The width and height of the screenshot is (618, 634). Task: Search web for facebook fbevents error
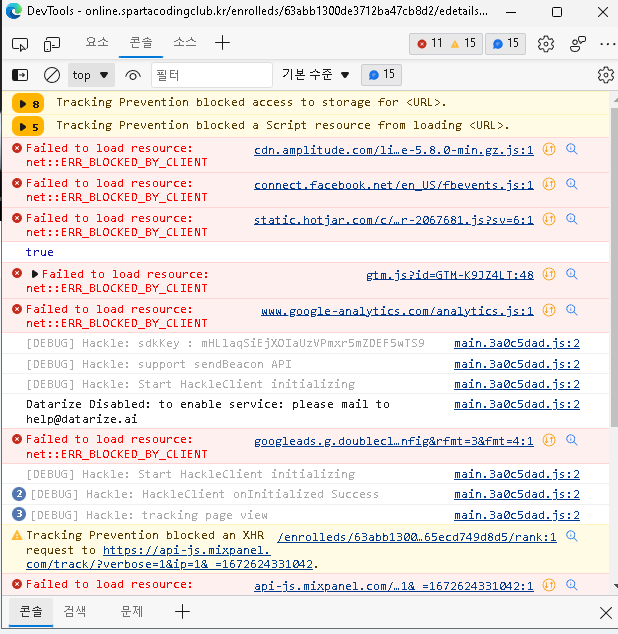[571, 184]
